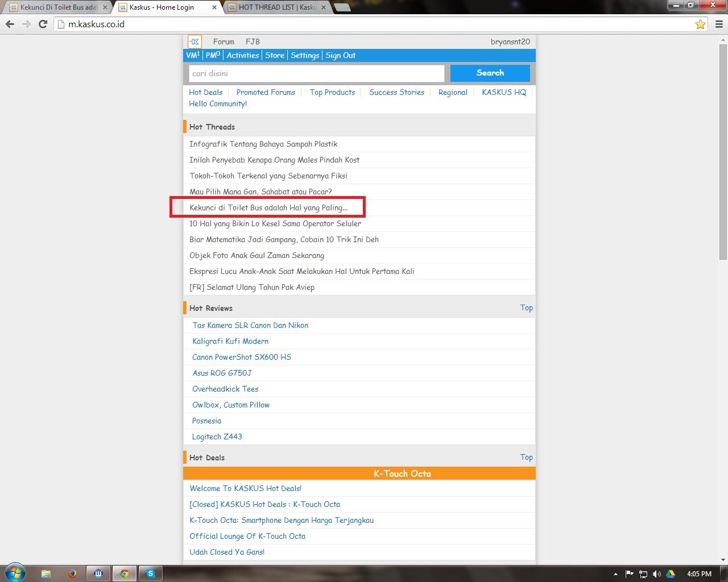Open '[FR] Selamat Ulang Tahun Pak Aviep'
The image size is (728, 582).
point(252,287)
